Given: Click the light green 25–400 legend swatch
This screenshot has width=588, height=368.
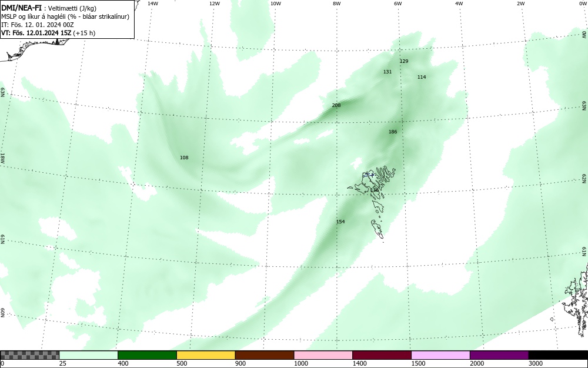Looking at the screenshot, I should pyautogui.click(x=89, y=355).
